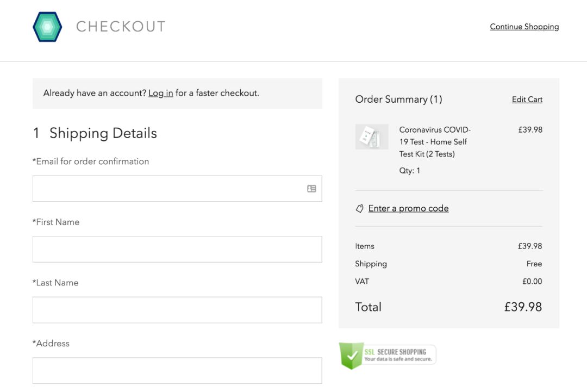587x392 pixels.
Task: Click the green SSL shield checkmark icon
Action: pyautogui.click(x=351, y=356)
